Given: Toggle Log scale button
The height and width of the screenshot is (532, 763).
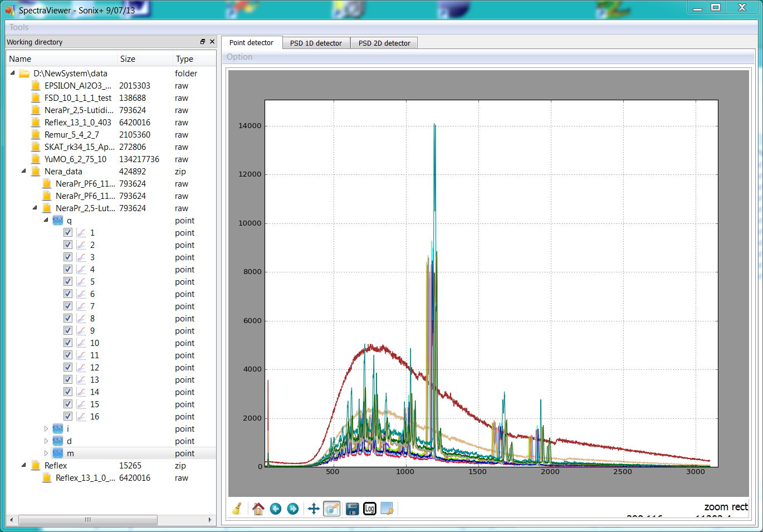Looking at the screenshot, I should click(370, 509).
